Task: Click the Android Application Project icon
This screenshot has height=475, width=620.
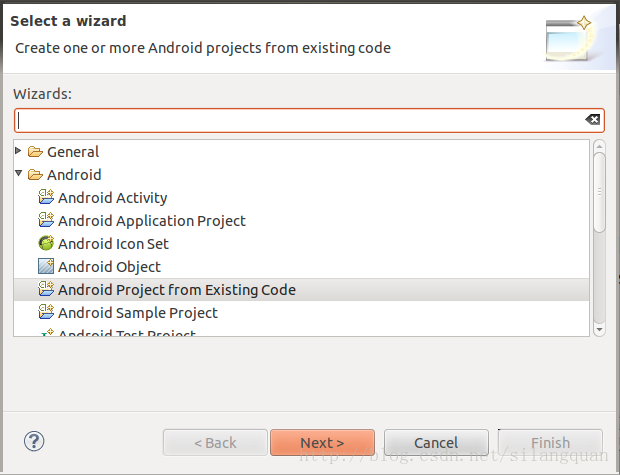Action: [46, 220]
